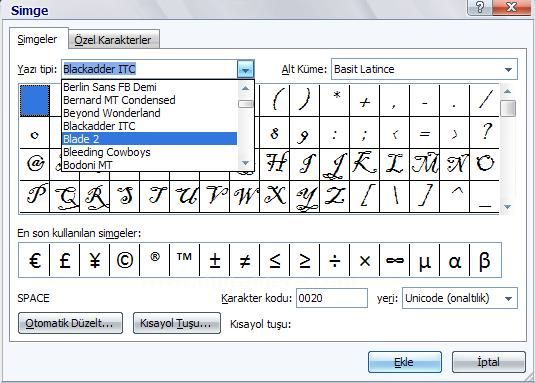Pick the yen sign recent symbol
Screen dimensions: 535x383
click(95, 260)
